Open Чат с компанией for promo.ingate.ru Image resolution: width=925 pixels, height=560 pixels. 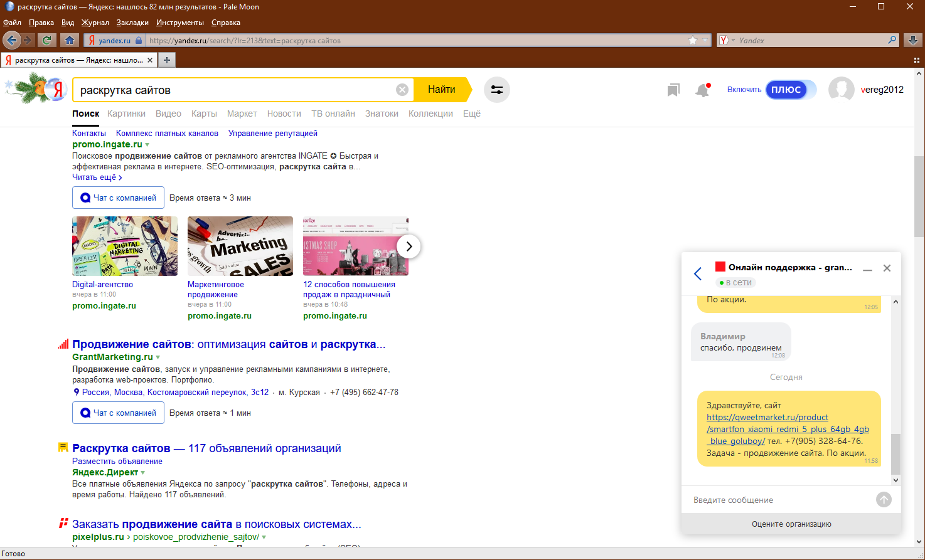(118, 198)
